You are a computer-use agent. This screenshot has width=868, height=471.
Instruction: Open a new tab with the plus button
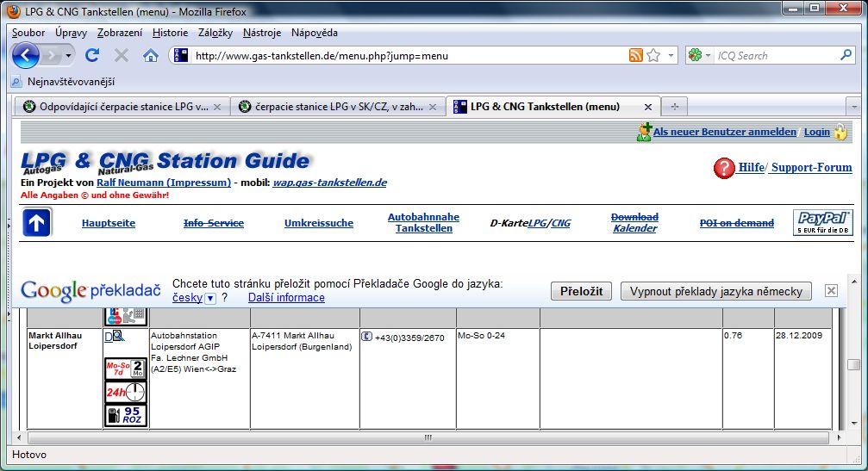[674, 107]
